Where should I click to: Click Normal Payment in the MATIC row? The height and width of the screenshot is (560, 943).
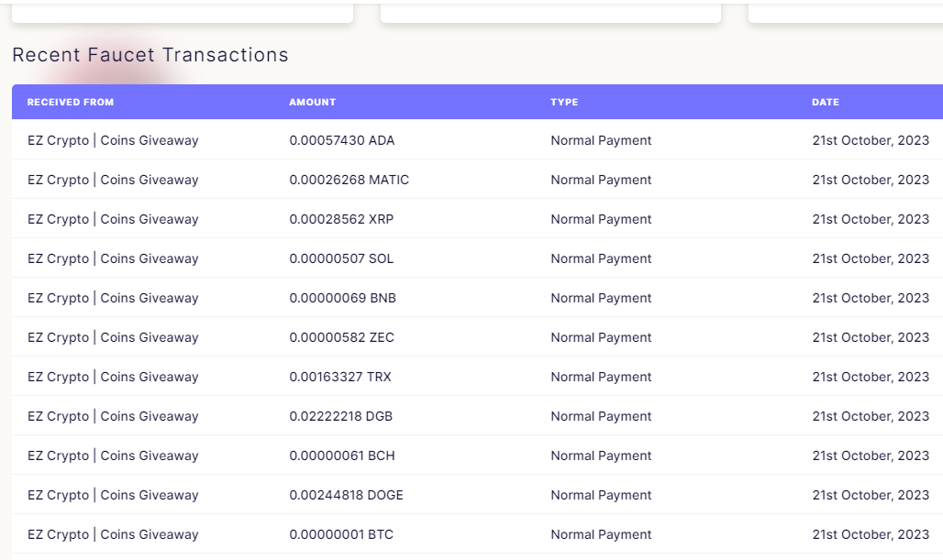pos(601,180)
